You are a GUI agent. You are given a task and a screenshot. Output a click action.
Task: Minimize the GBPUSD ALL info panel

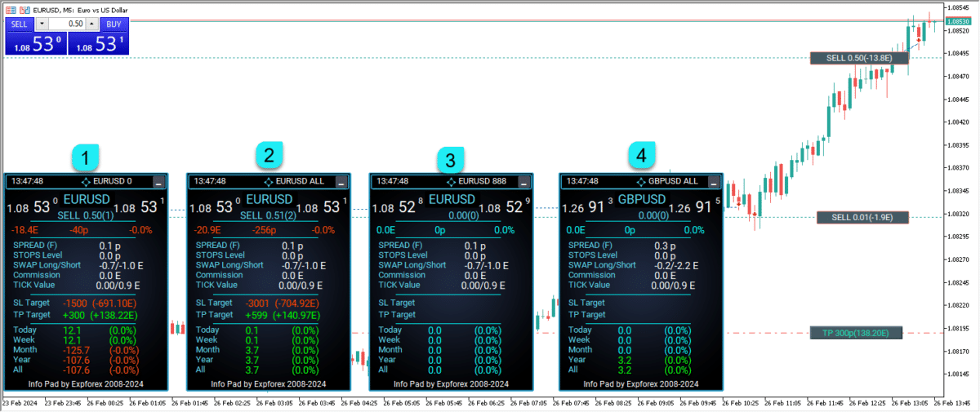[x=714, y=182]
